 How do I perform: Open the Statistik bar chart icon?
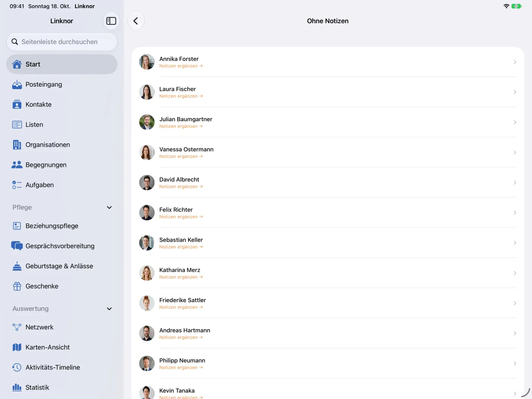coord(17,388)
